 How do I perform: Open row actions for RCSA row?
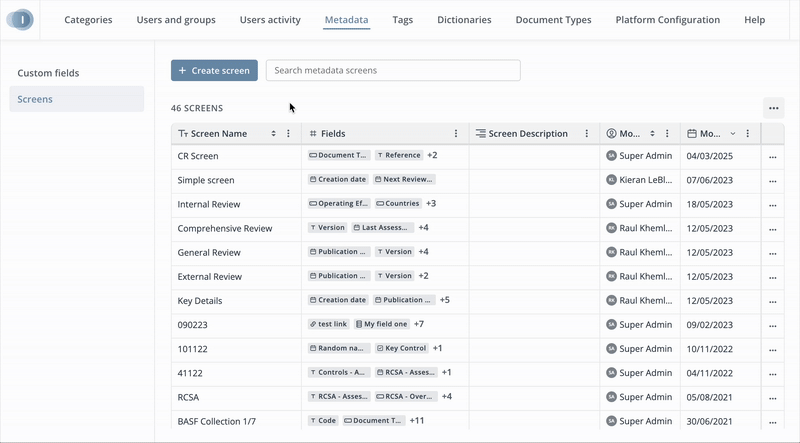pos(772,397)
